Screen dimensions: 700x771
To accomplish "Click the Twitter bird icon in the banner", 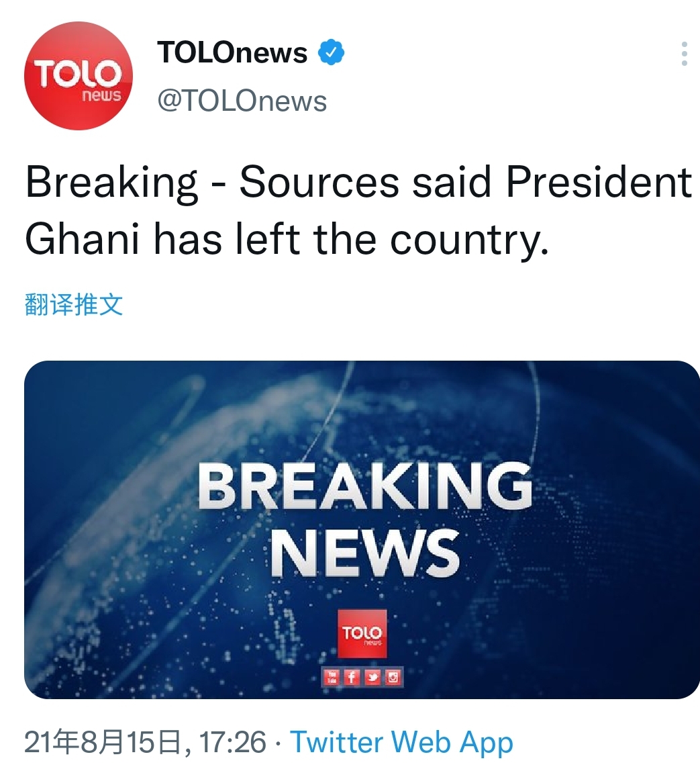I will pos(372,677).
